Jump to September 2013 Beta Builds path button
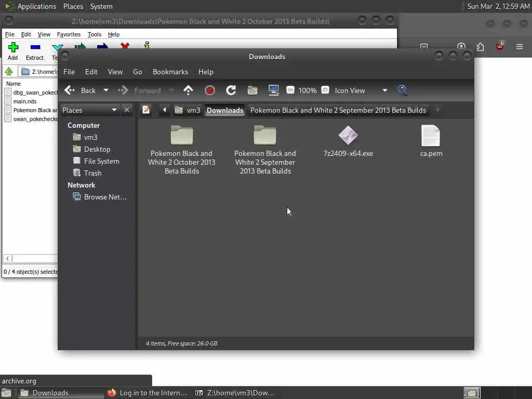 [x=338, y=110]
